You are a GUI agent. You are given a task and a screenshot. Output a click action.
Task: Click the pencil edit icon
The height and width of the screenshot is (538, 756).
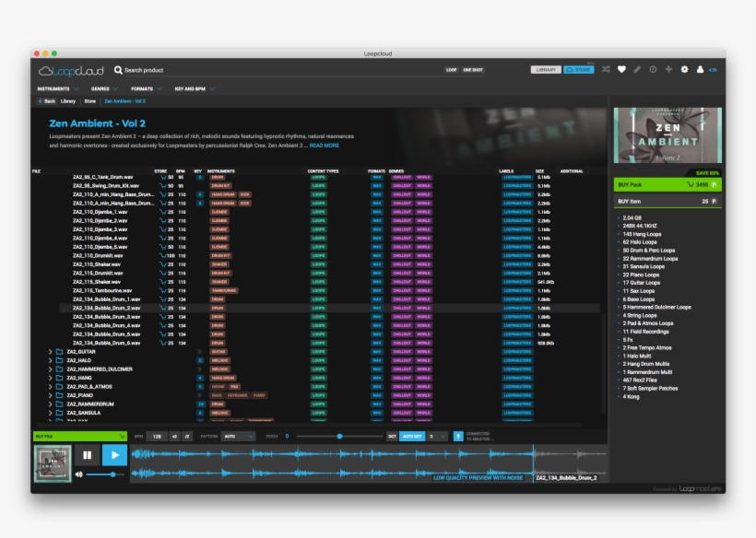pyautogui.click(x=637, y=69)
